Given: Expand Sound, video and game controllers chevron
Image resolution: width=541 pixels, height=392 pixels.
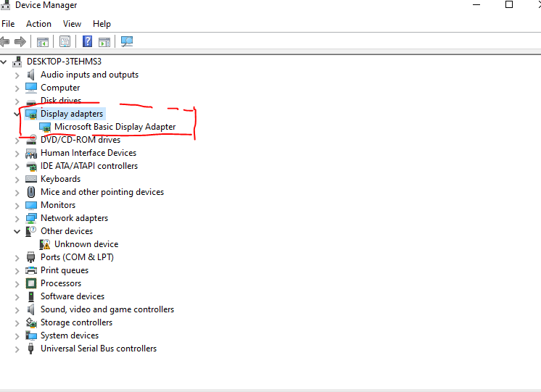Looking at the screenshot, I should (17, 310).
